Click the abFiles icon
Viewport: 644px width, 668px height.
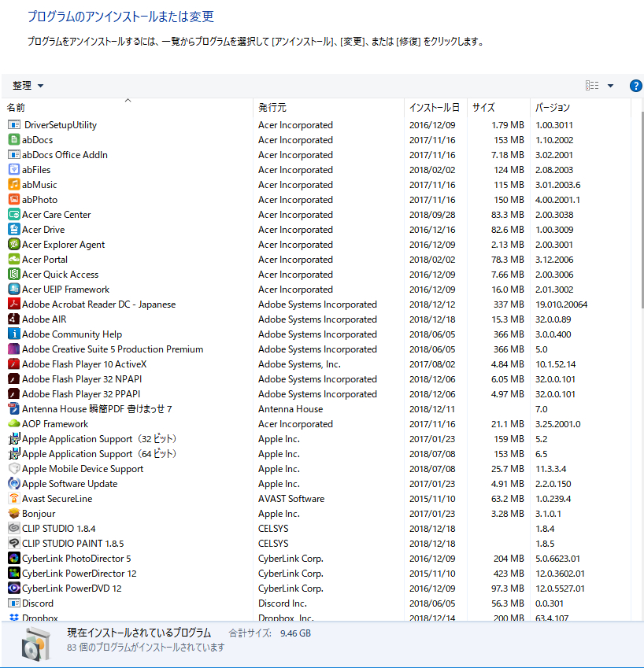[x=14, y=169]
